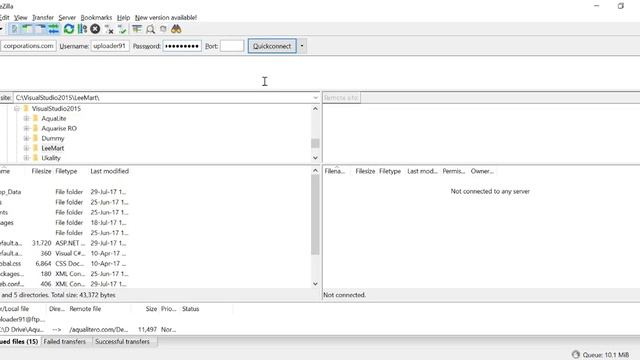Select the folder modified 18-Jul-17
The image size is (640, 360).
point(65,222)
